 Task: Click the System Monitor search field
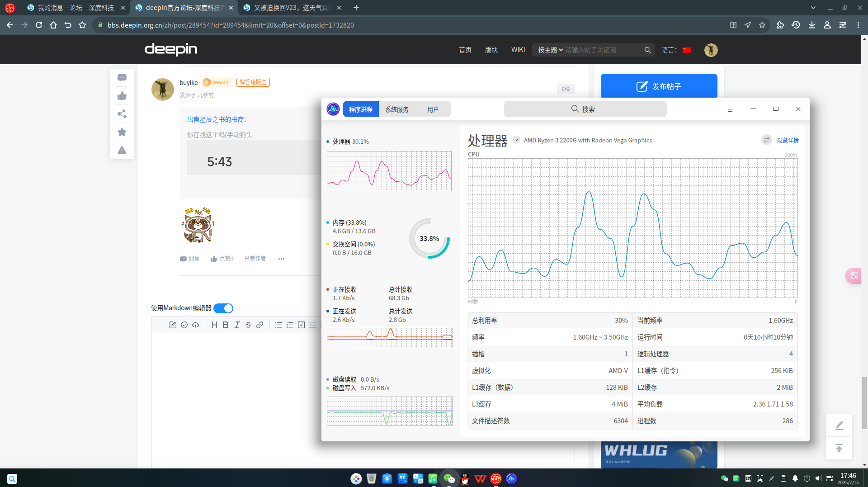click(x=585, y=109)
